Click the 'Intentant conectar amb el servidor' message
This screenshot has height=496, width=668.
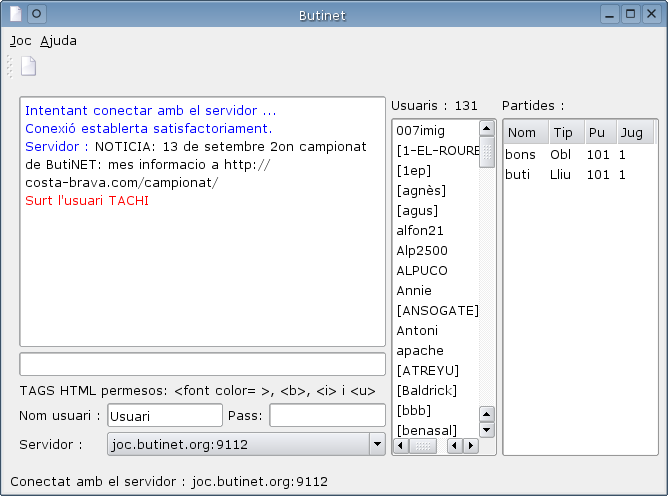pos(150,110)
